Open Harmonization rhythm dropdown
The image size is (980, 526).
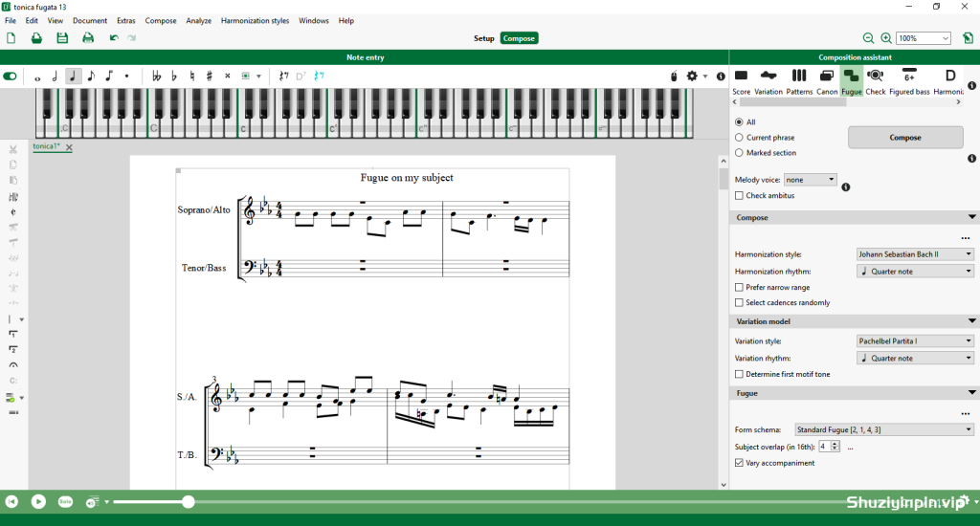[x=915, y=271]
